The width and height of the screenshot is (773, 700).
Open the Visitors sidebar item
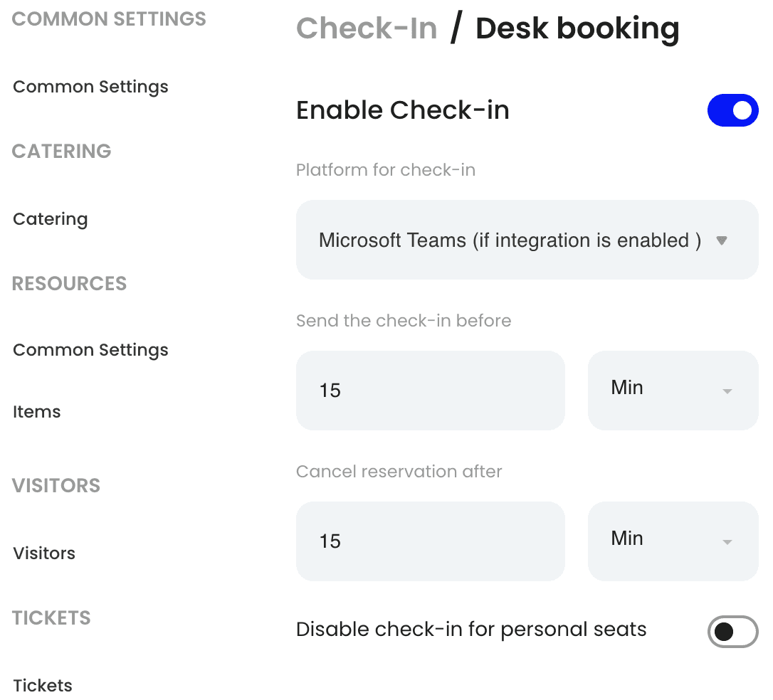pyautogui.click(x=44, y=553)
